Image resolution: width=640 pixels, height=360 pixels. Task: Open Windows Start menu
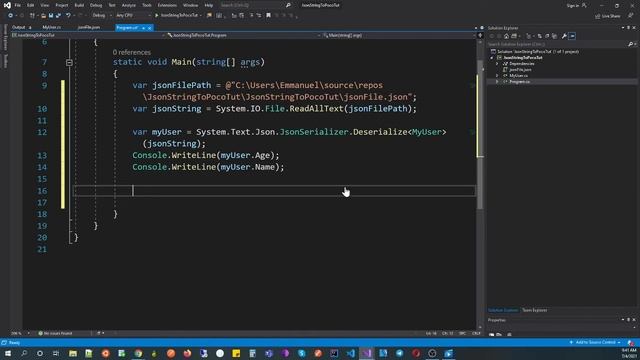coord(8,353)
